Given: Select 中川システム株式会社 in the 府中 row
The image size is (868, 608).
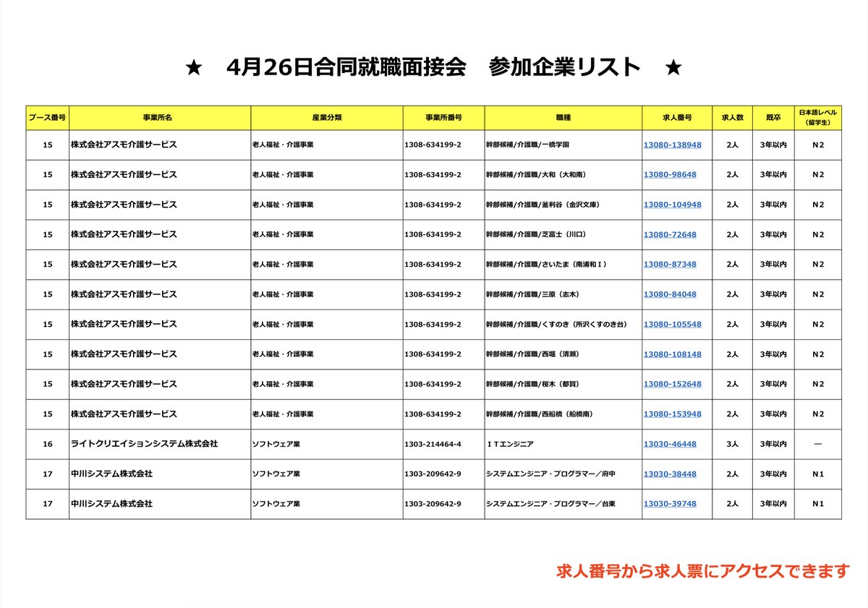Looking at the screenshot, I should [x=111, y=474].
